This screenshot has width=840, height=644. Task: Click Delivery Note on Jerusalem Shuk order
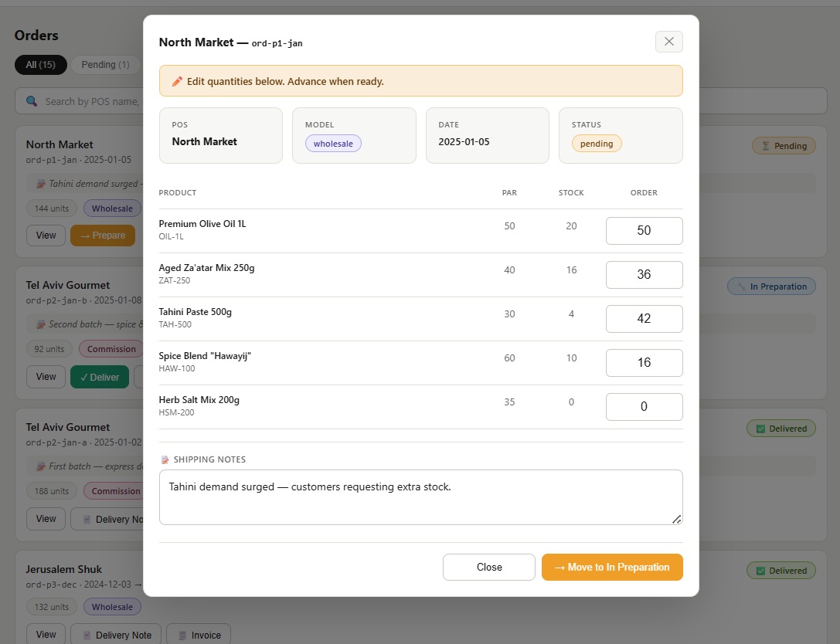[116, 635]
